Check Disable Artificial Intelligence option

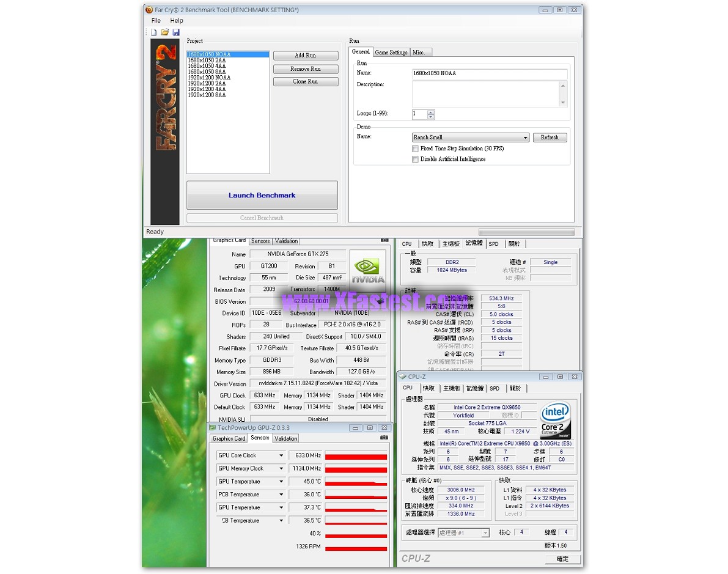pos(415,160)
